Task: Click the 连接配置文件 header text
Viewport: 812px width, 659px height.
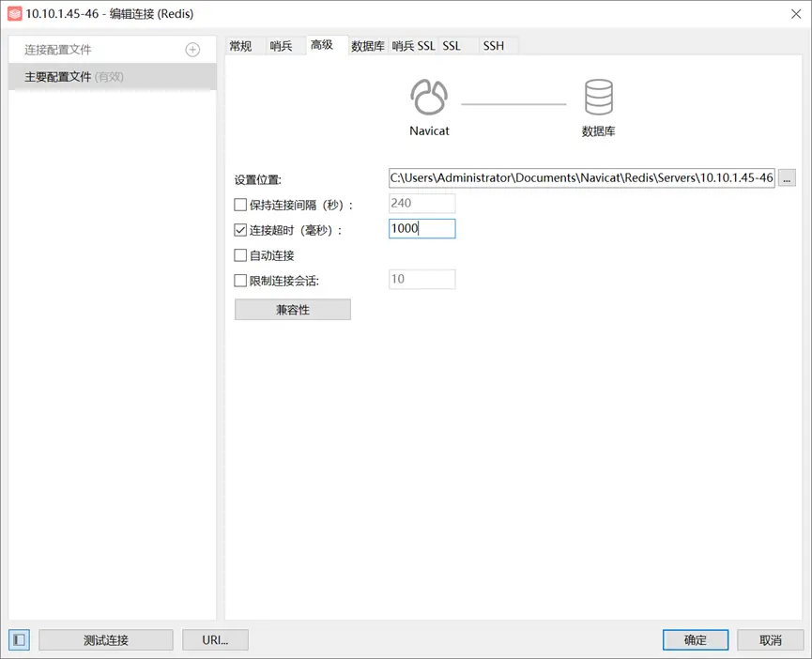Action: pyautogui.click(x=58, y=50)
